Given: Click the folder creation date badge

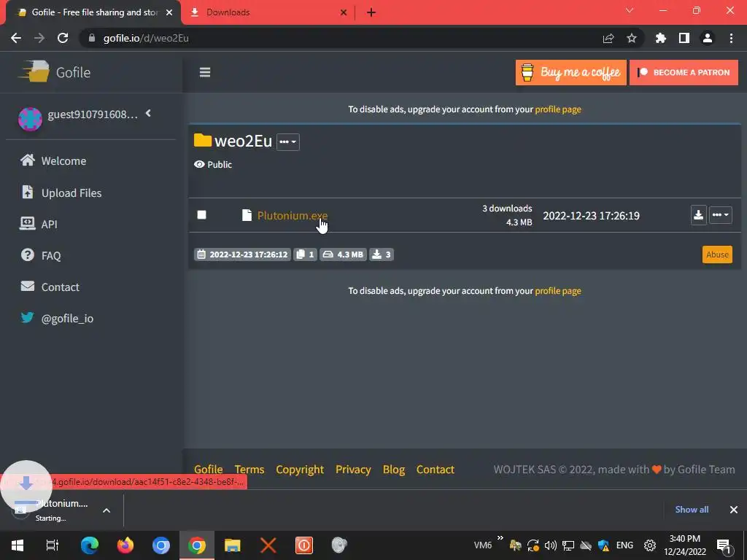Looking at the screenshot, I should 242,254.
